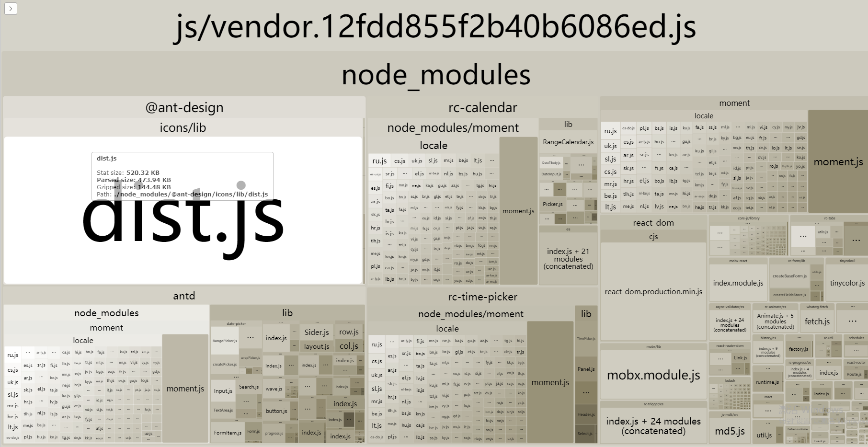Image resolution: width=868 pixels, height=447 pixels.
Task: Select index.js + 24 modules under rc-trigger/es
Action: 653,425
